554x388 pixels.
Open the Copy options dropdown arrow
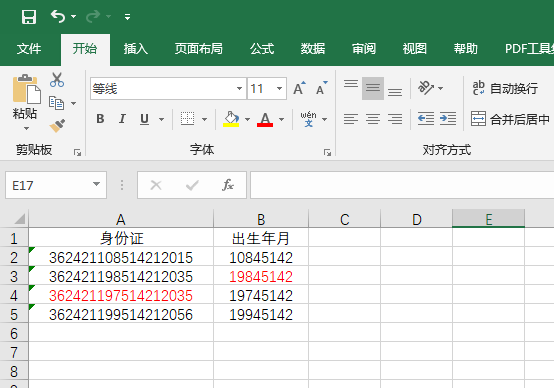pyautogui.click(x=73, y=104)
